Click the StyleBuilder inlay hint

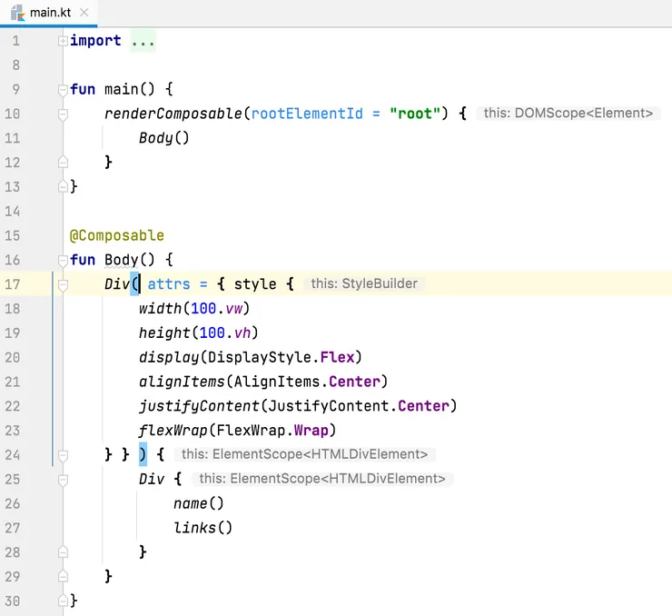[363, 283]
